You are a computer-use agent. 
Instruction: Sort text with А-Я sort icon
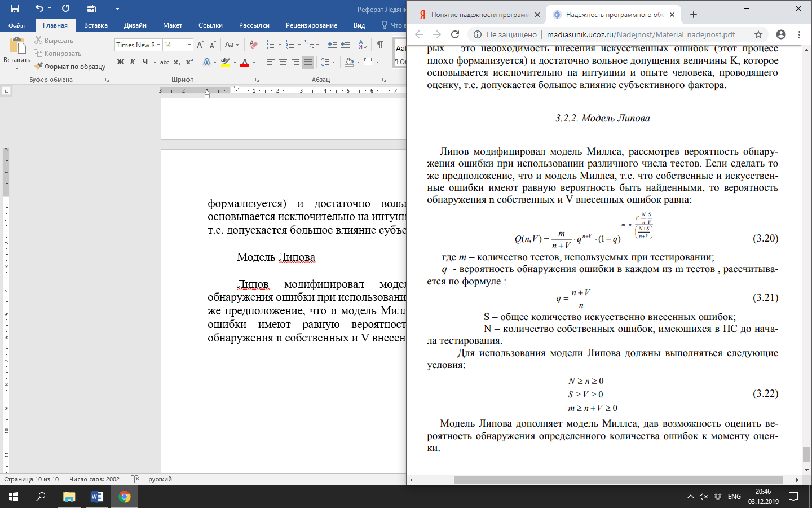(363, 45)
